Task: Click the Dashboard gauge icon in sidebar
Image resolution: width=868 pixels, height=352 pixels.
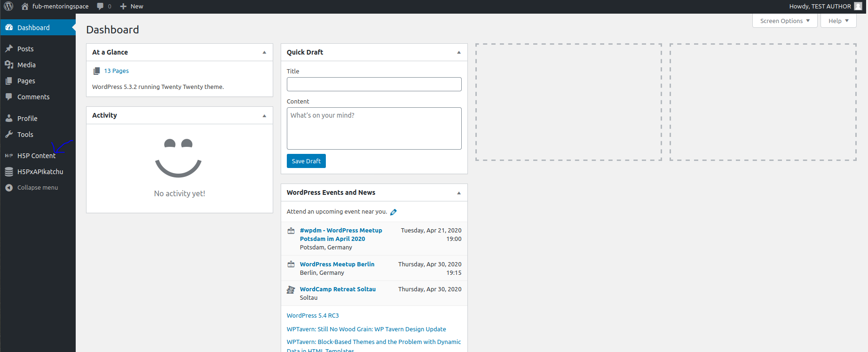Action: pos(9,27)
